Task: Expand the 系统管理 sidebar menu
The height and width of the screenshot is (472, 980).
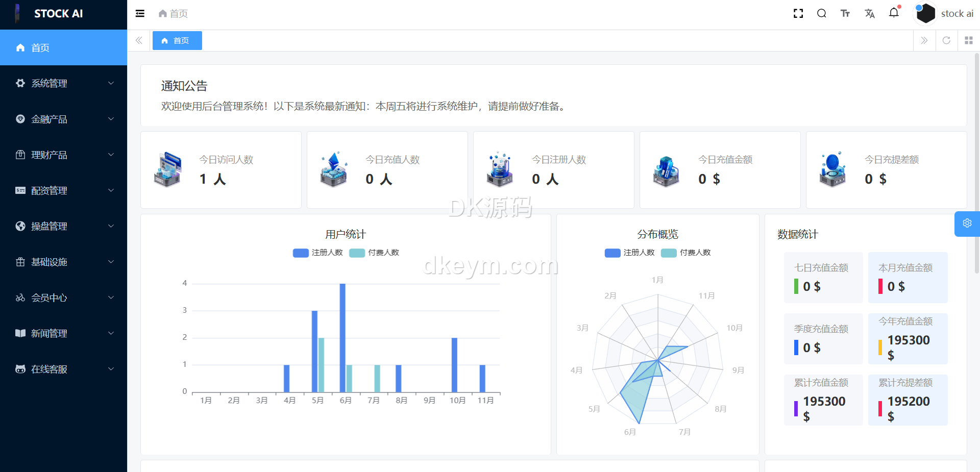Action: [x=63, y=83]
